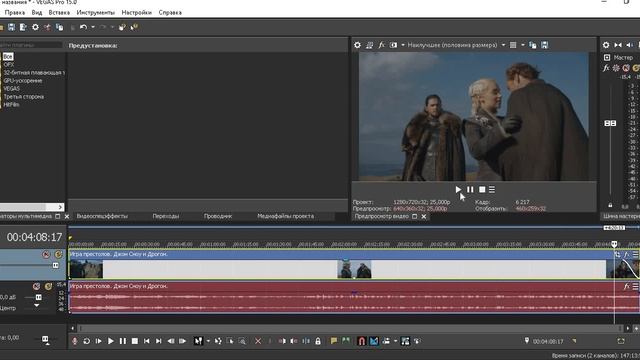Mute the audio track
The image size is (640, 360).
tap(36, 287)
